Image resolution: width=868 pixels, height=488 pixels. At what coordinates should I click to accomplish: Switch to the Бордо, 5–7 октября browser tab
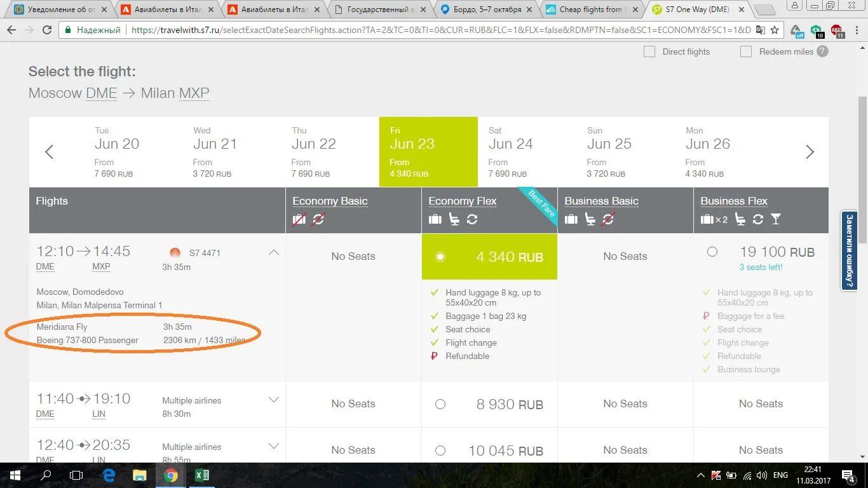coord(485,10)
